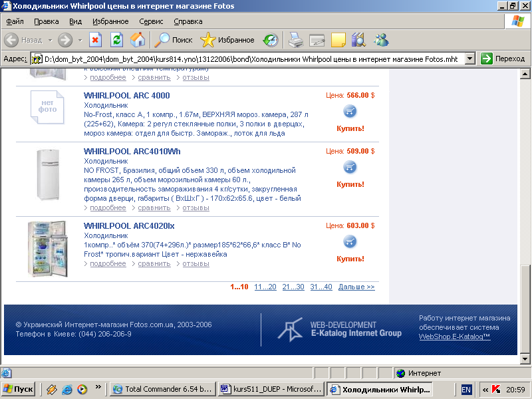Screen dimensions: 532x399
Task: Click in the address bar path field
Action: pyautogui.click(x=251, y=59)
